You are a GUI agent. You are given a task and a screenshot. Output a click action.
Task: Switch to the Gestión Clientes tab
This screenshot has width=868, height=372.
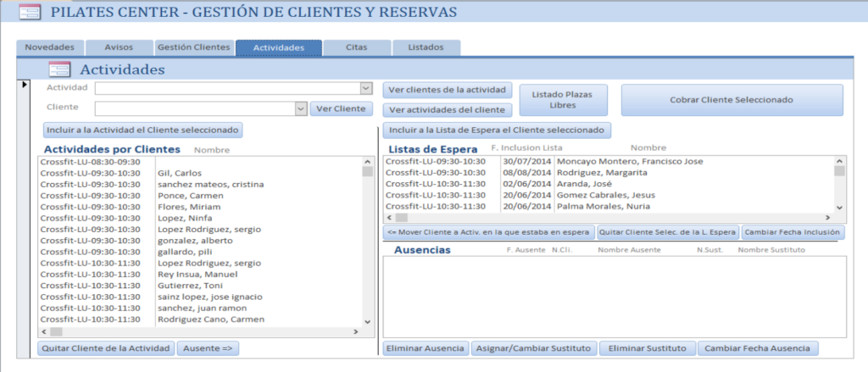193,47
